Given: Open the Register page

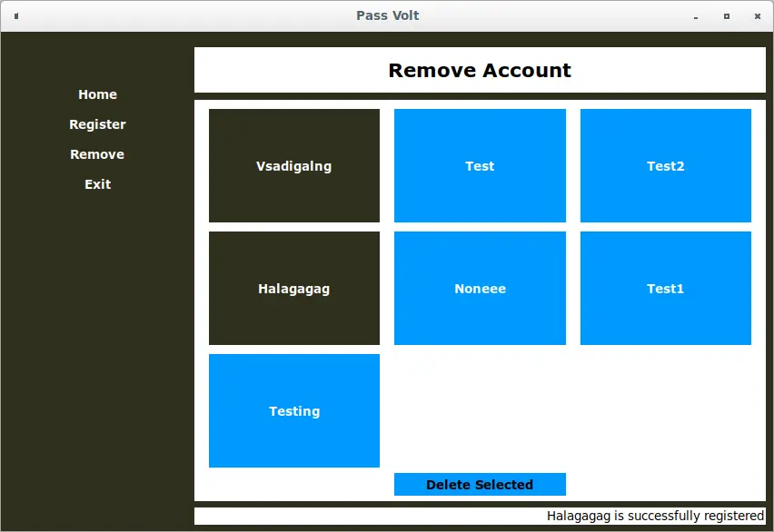Looking at the screenshot, I should coord(97,123).
